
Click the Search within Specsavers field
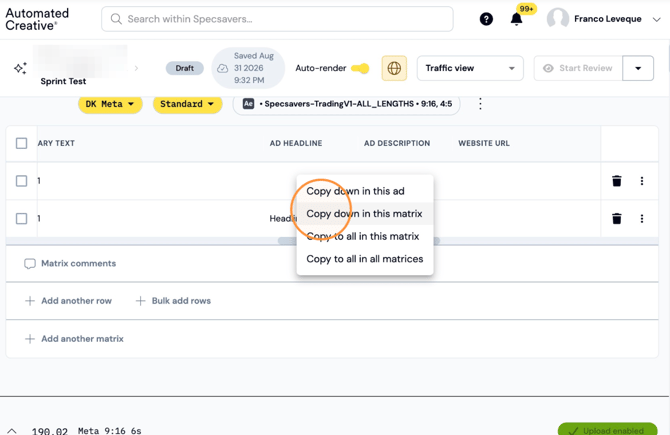tap(277, 19)
